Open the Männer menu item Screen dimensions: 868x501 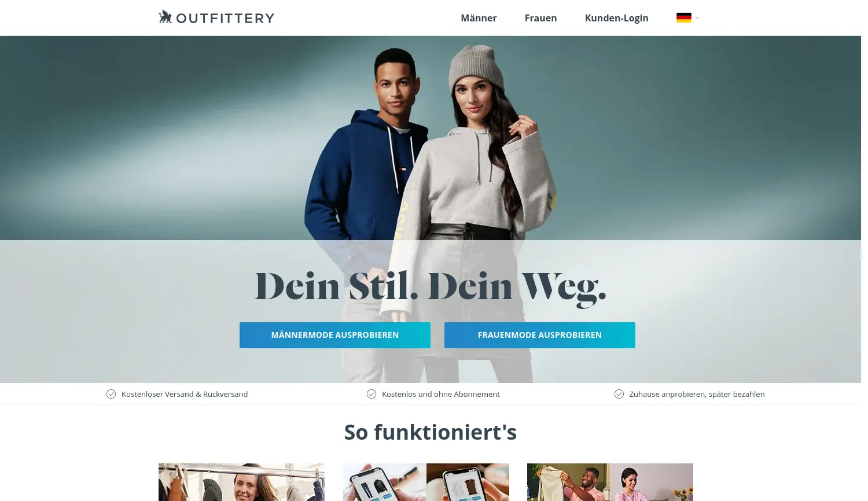479,18
